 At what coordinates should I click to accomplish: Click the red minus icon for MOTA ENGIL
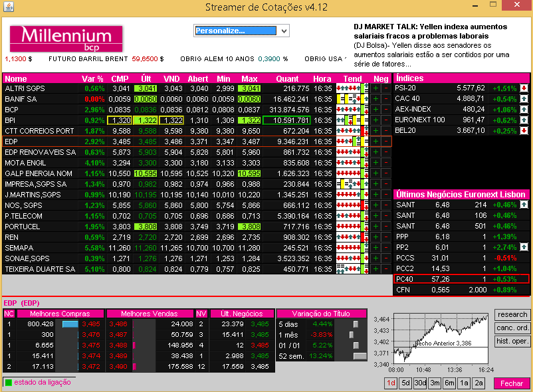coord(386,163)
